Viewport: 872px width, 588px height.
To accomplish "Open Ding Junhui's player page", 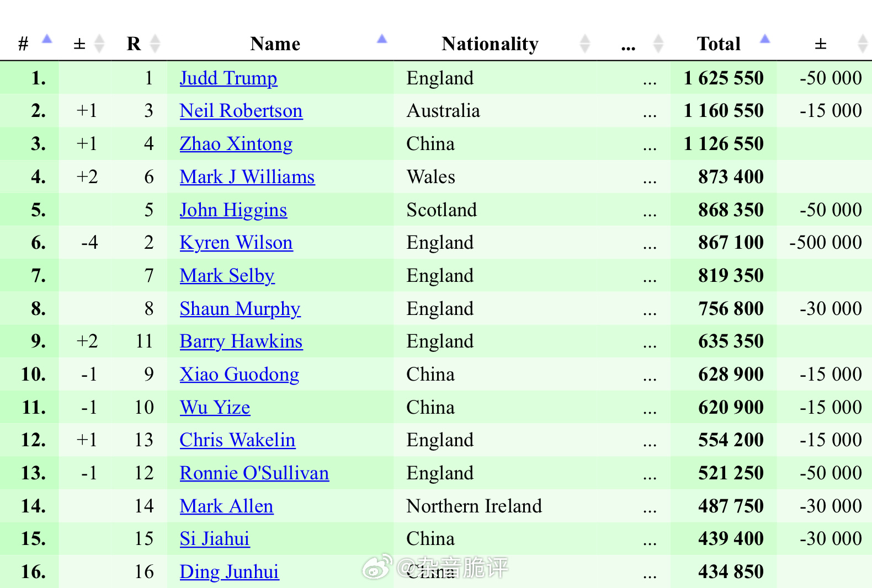I will click(x=229, y=572).
